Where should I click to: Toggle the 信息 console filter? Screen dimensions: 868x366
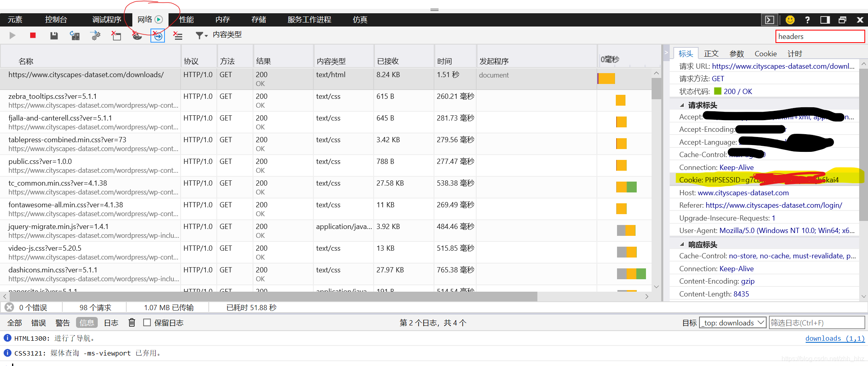(x=86, y=323)
